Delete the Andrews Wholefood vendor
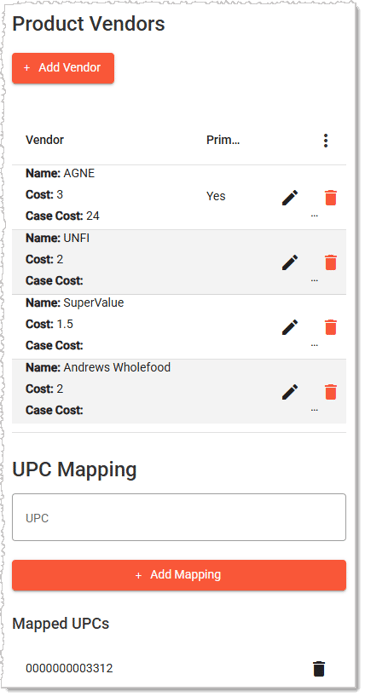Screen dimensions: 365x697 pyautogui.click(x=331, y=392)
